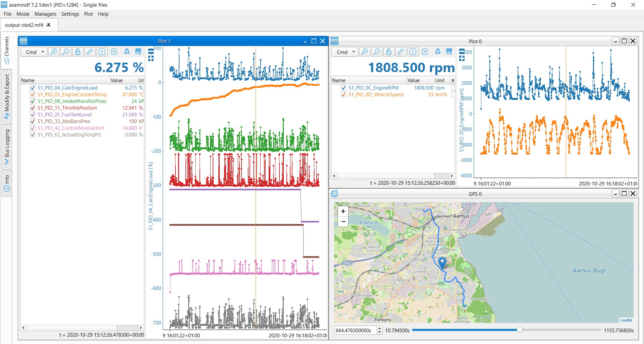Image resolution: width=644 pixels, height=344 pixels.
Task: Click the plus icon beside the Plot 1 graph
Action: (151, 58)
